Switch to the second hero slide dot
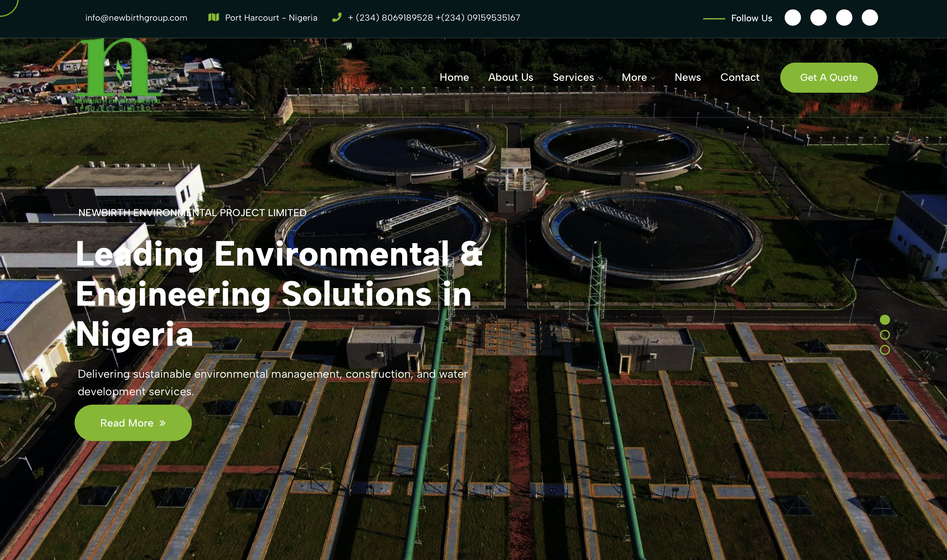Image resolution: width=947 pixels, height=560 pixels. (885, 335)
